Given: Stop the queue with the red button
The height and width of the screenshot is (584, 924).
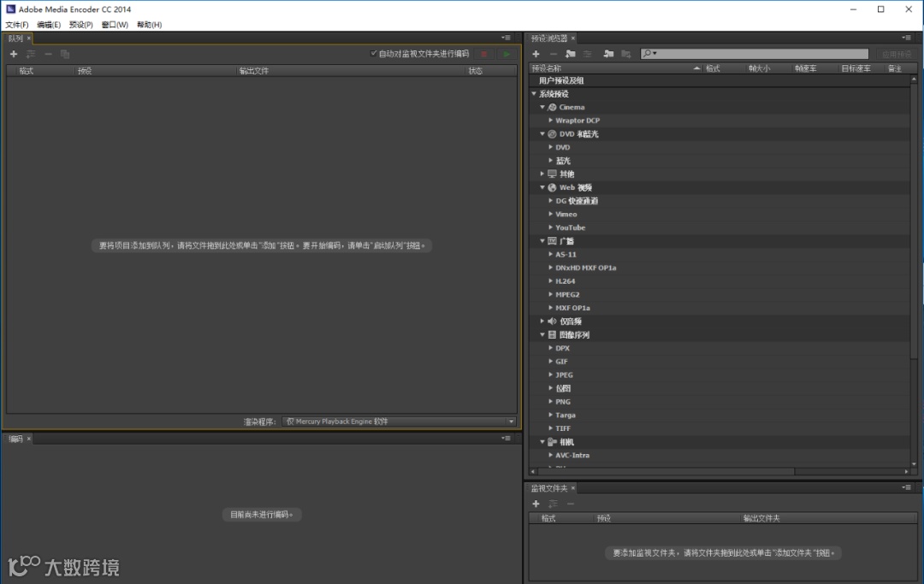Looking at the screenshot, I should (x=483, y=54).
